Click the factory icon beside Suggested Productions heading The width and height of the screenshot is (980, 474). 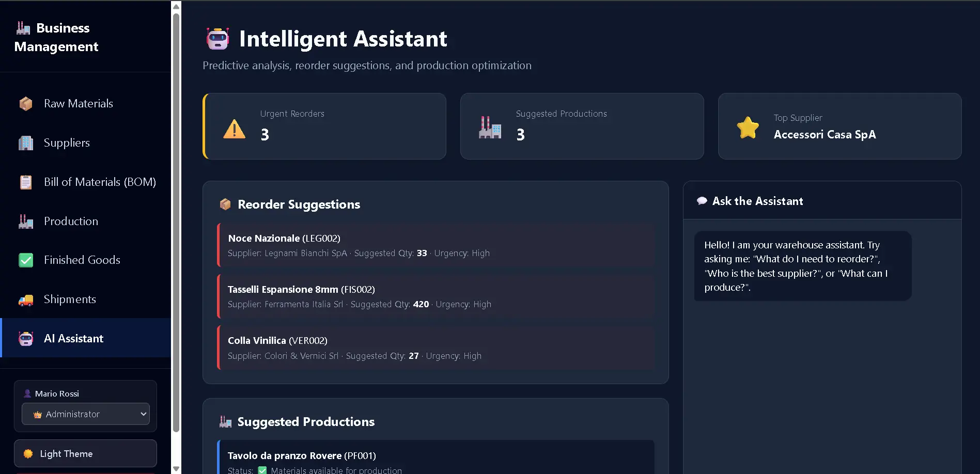tap(225, 422)
